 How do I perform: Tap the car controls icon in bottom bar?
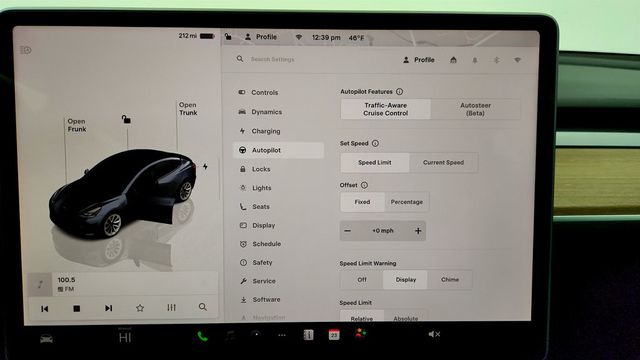point(46,339)
